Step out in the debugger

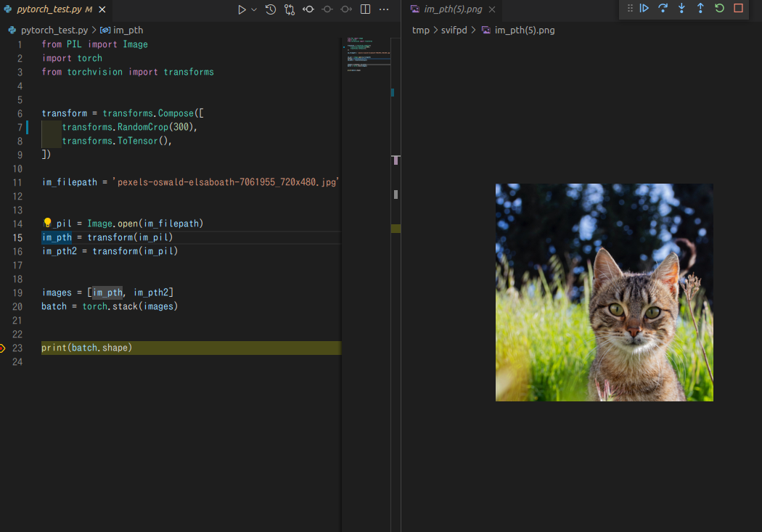700,8
